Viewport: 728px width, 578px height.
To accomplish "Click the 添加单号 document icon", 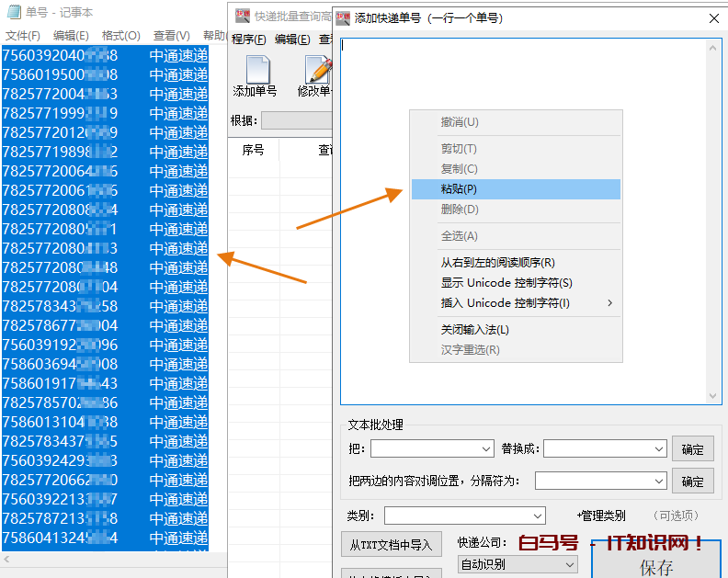I will tap(257, 70).
